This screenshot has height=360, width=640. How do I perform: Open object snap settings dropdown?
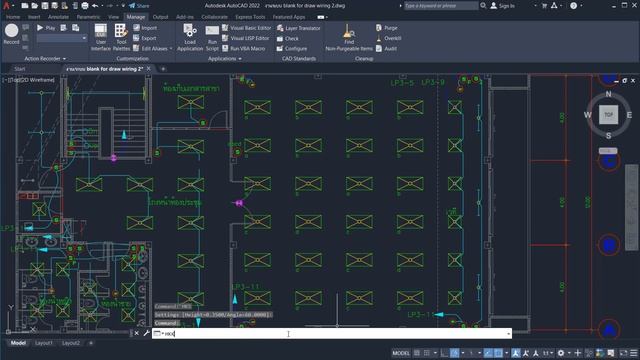pos(507,353)
